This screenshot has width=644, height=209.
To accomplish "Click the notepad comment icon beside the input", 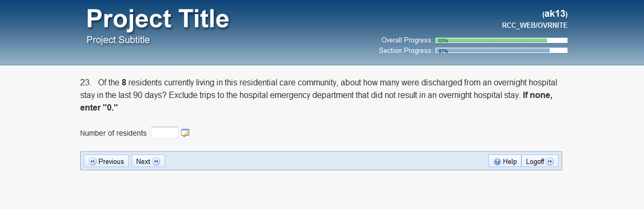I will tap(185, 133).
